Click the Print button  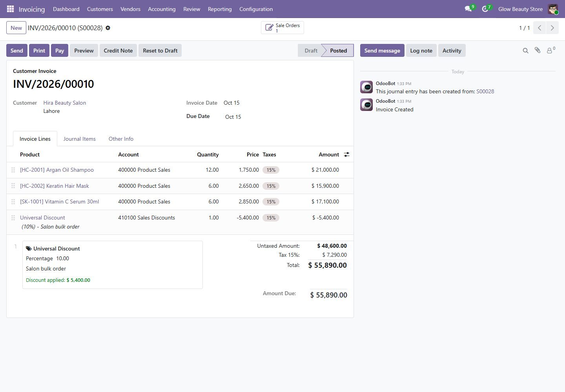pos(39,51)
